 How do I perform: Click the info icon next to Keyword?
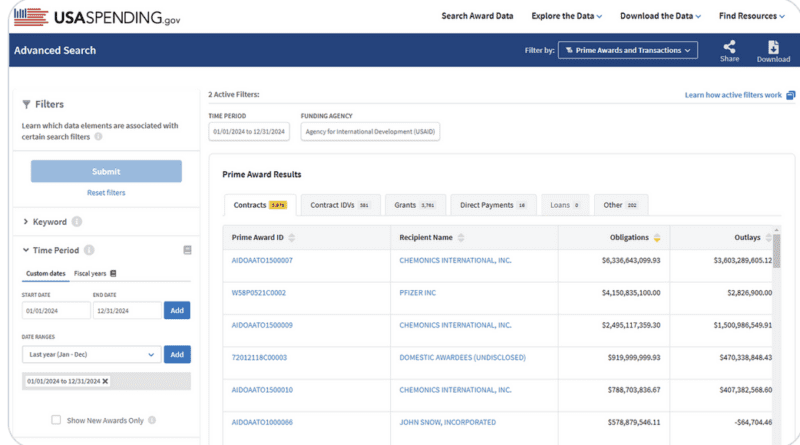(77, 221)
